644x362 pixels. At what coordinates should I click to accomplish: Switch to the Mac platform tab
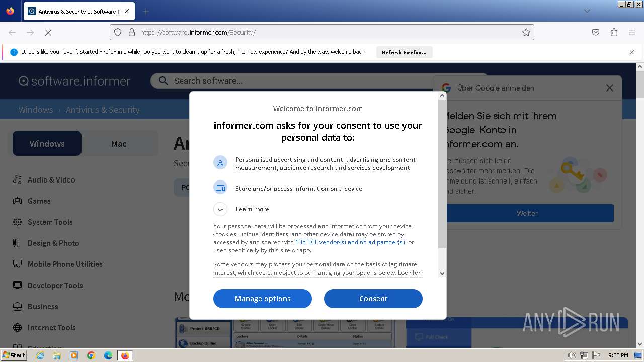click(x=119, y=144)
